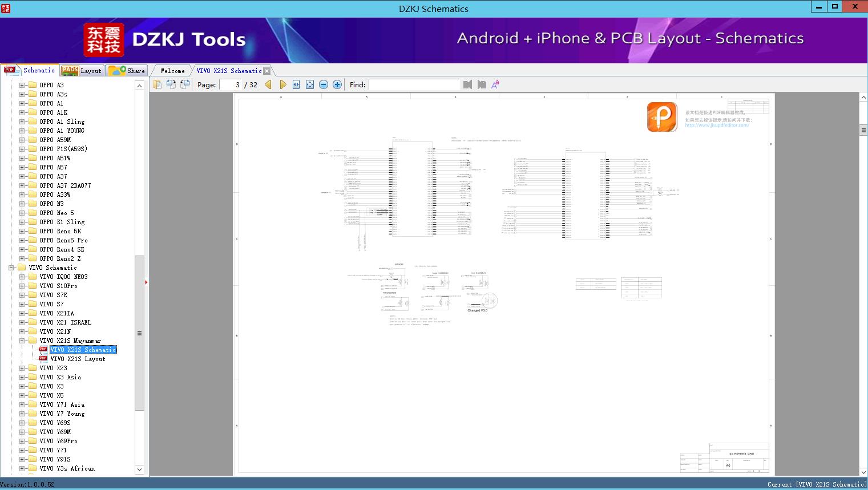Switch to the PADS Layout tab
This screenshot has height=490, width=868.
click(82, 71)
